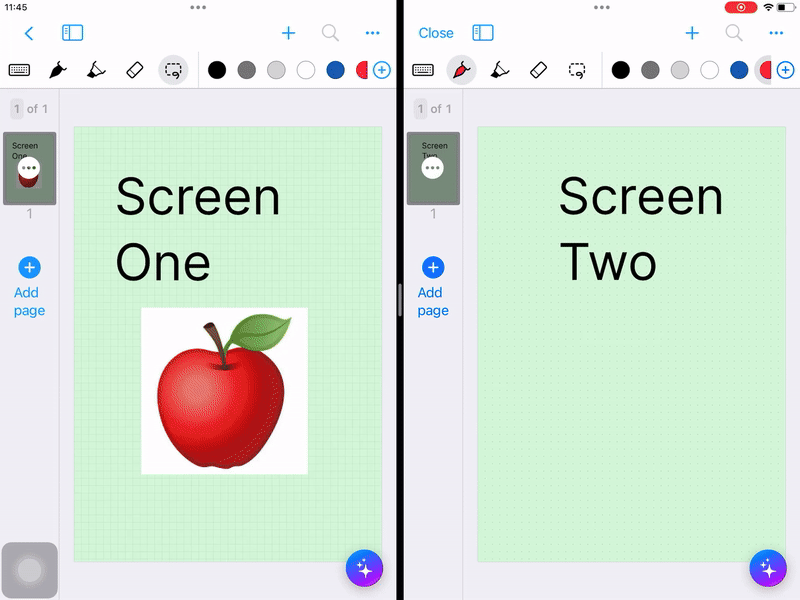800x600 pixels.
Task: Open page options on Screen One thumbnail
Action: coord(29,168)
